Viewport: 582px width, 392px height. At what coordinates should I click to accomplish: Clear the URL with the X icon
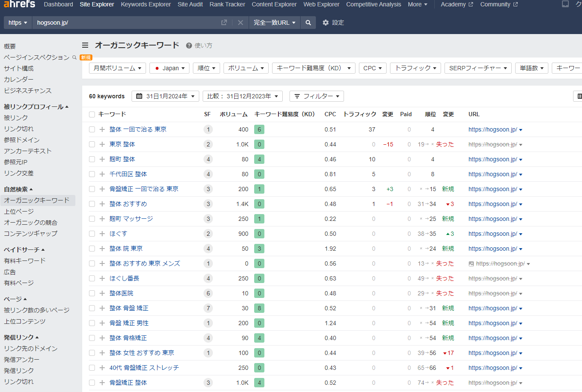(241, 23)
